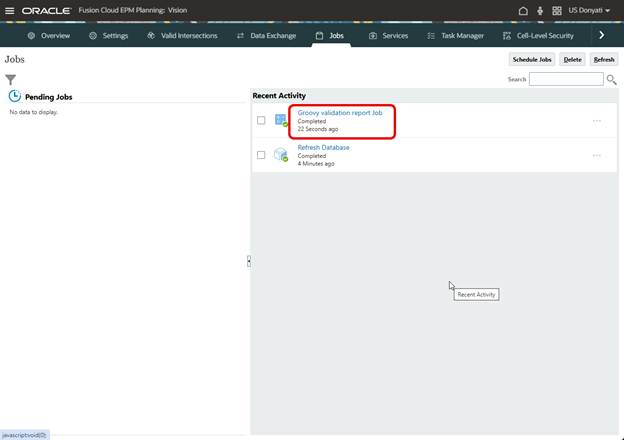Check the Groovy validation report Job checkbox
Image resolution: width=624 pixels, height=440 pixels.
[261, 121]
